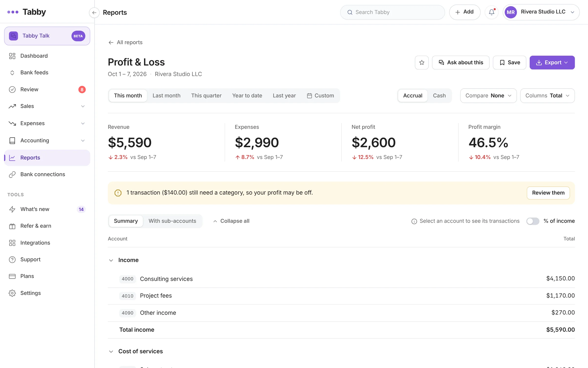Click Review them button
The width and height of the screenshot is (588, 368).
click(x=548, y=193)
